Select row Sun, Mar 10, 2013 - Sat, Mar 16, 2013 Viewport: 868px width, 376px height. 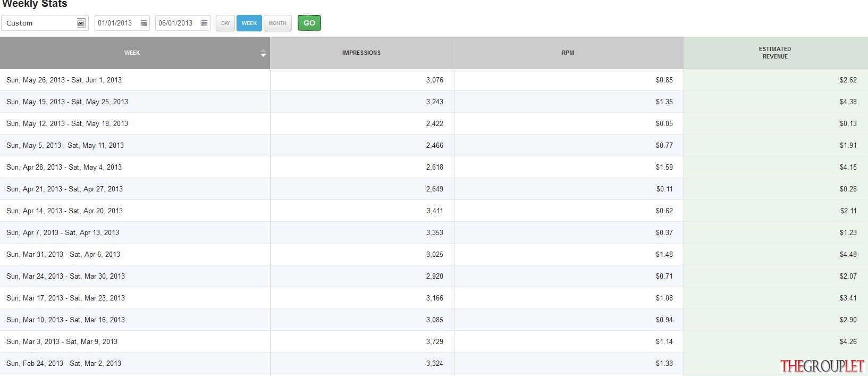(x=434, y=320)
